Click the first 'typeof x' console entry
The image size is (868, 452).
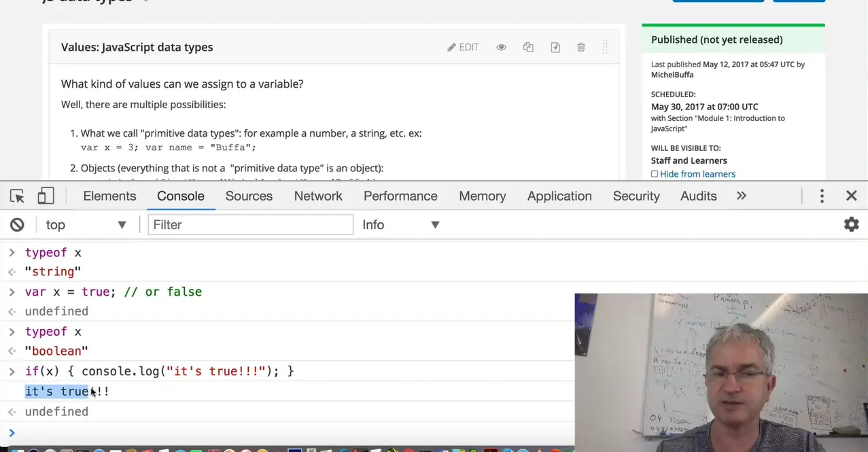point(53,252)
